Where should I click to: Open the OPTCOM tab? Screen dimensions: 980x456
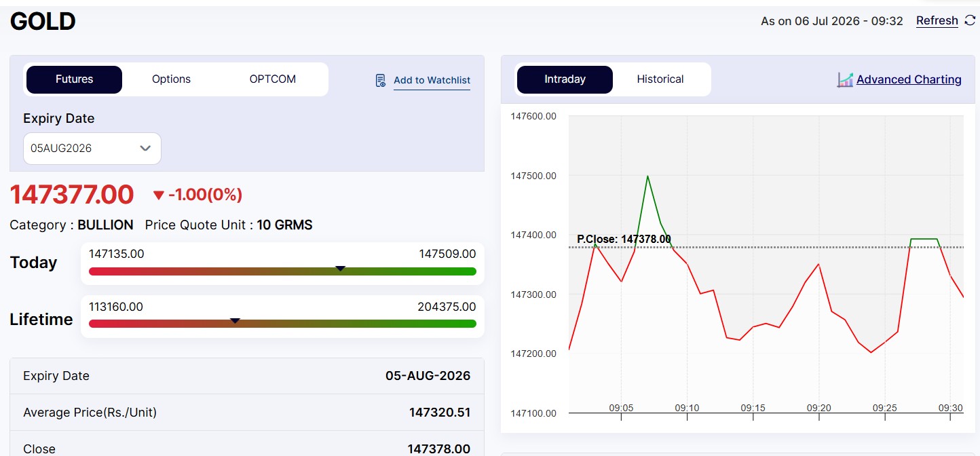[x=273, y=79]
